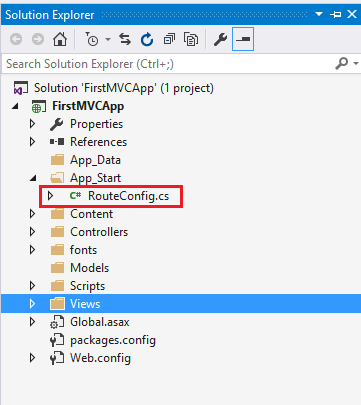Viewport: 361px width, 405px height.
Task: Toggle auto-hide pin for Solution Explorer
Action: (x=336, y=14)
